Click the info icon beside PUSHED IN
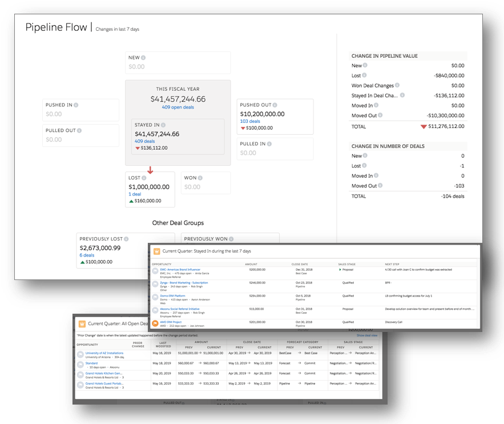The width and height of the screenshot is (504, 424). (x=76, y=105)
